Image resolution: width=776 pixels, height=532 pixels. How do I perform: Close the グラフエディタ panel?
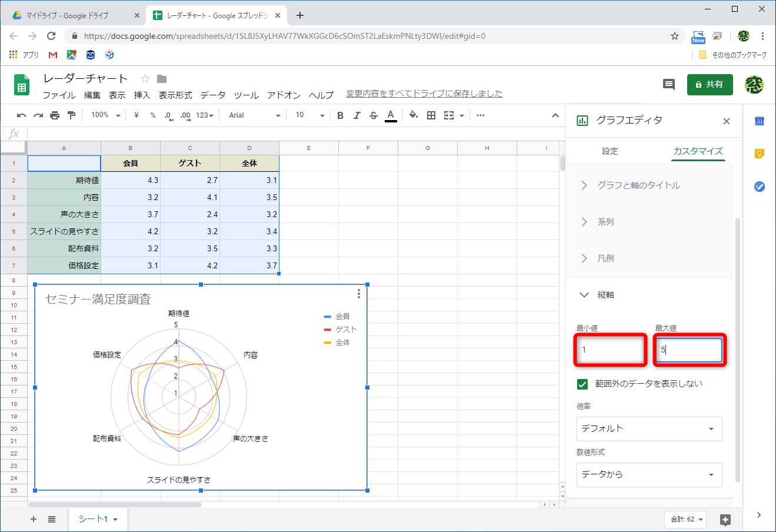(x=727, y=121)
